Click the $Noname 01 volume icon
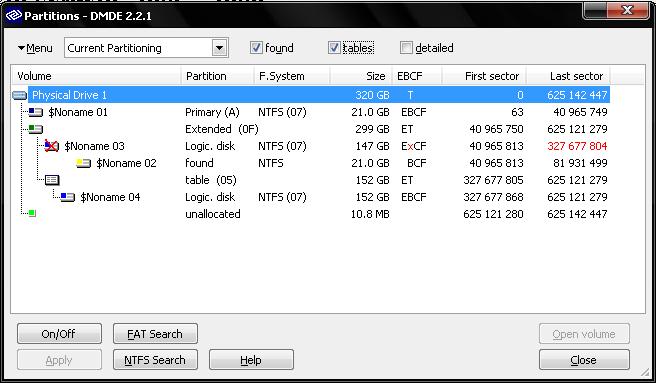Viewport: 656px width, 383px height. [36, 112]
